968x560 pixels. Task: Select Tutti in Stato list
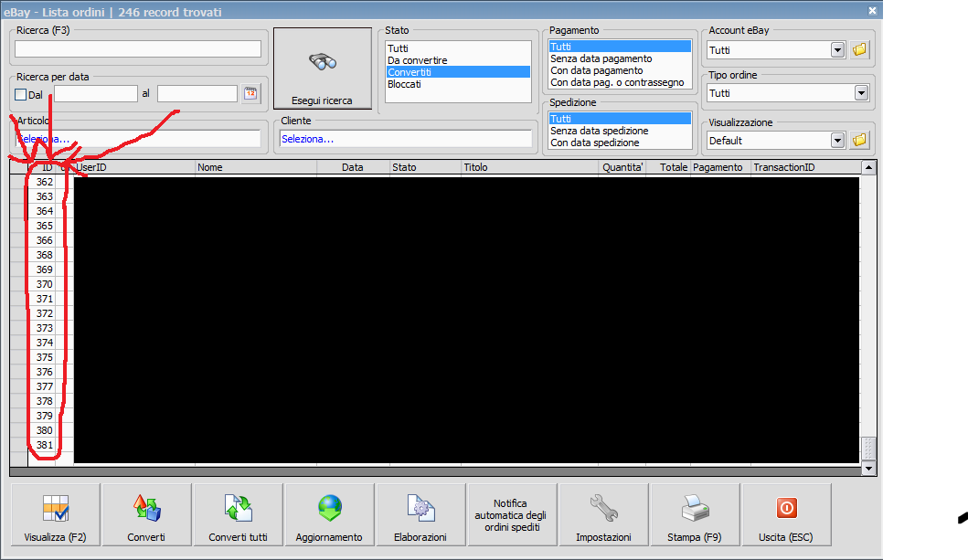point(458,48)
